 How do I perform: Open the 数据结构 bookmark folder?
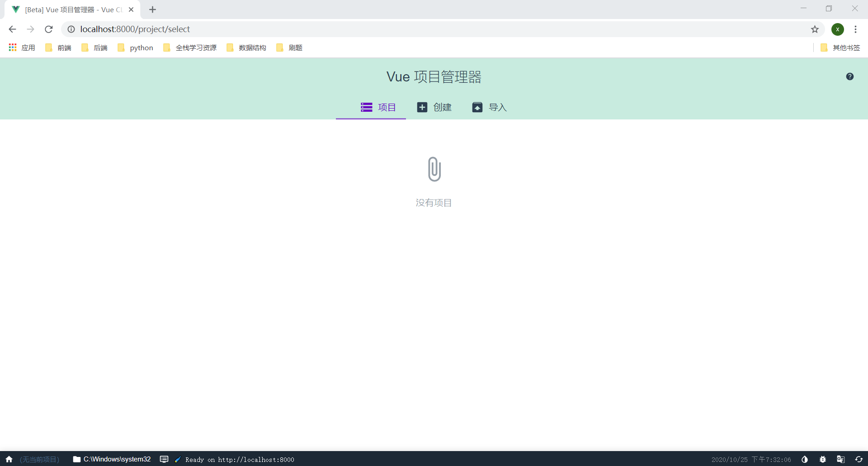coord(246,48)
